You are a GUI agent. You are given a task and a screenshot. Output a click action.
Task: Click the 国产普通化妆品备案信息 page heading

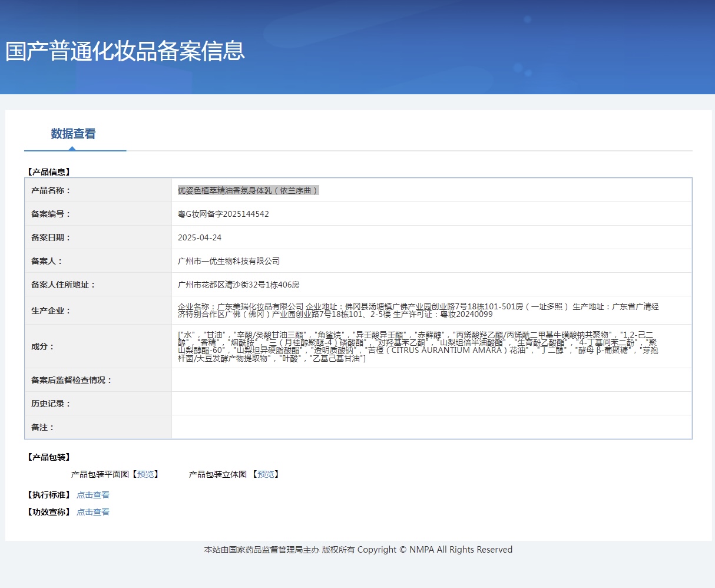pos(125,51)
